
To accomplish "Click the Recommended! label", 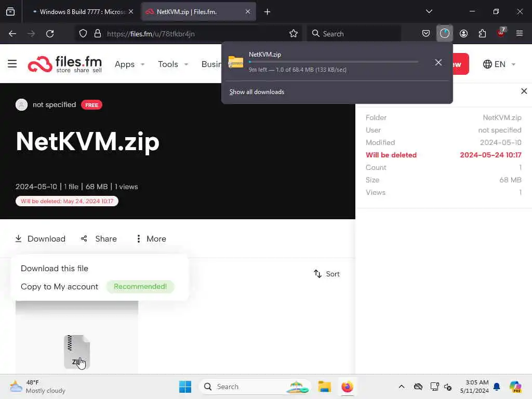I will click(140, 286).
